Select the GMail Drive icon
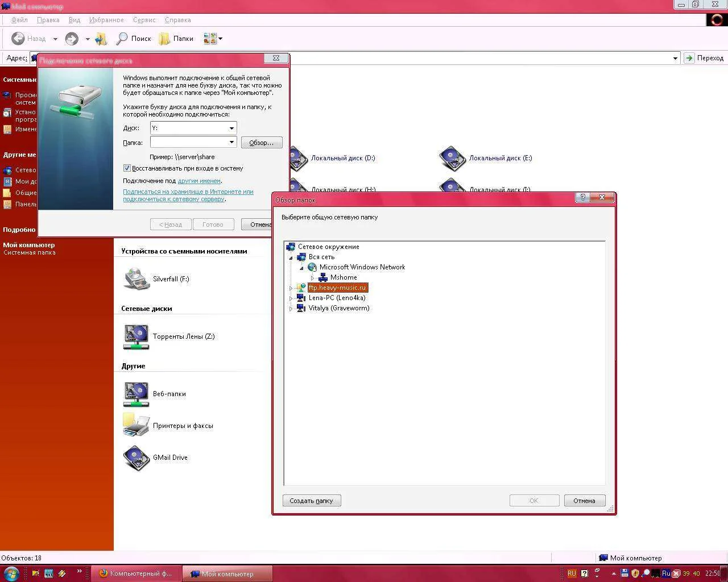The width and height of the screenshot is (728, 582). (136, 458)
